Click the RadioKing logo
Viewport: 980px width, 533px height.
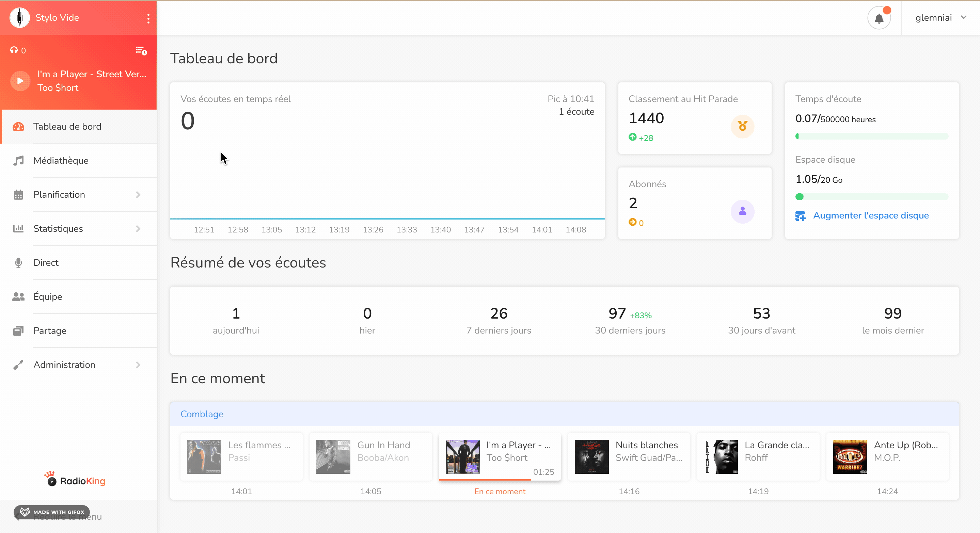(75, 480)
